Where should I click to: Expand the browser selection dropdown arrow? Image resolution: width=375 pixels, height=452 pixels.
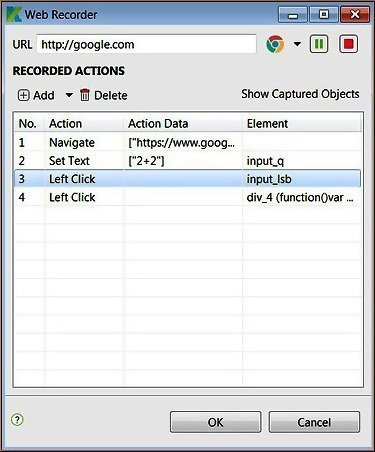[x=297, y=44]
